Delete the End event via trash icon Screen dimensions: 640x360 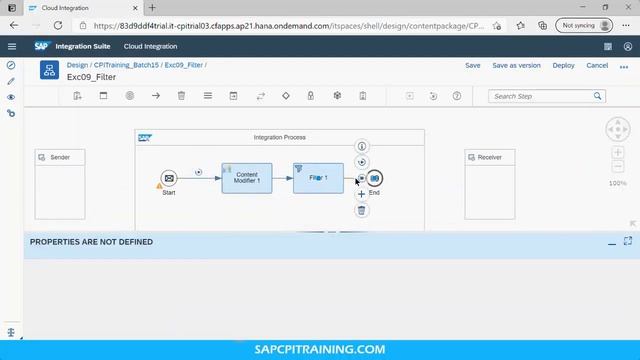[362, 211]
